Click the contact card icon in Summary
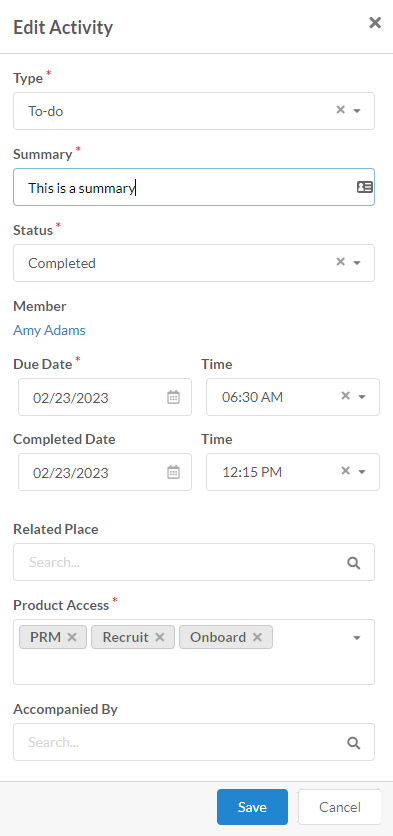This screenshot has height=836, width=393. point(365,187)
